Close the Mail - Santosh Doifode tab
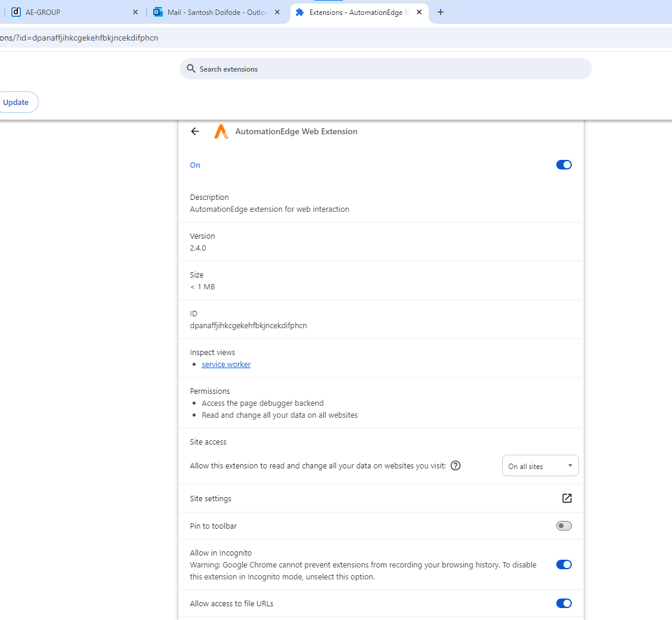The image size is (672, 620). pyautogui.click(x=277, y=12)
